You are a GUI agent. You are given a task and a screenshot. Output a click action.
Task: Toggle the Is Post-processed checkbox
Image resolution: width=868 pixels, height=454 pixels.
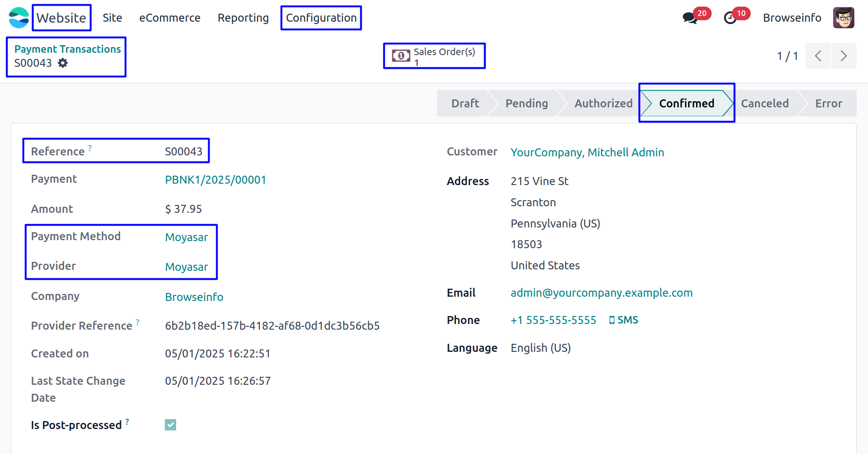click(170, 425)
